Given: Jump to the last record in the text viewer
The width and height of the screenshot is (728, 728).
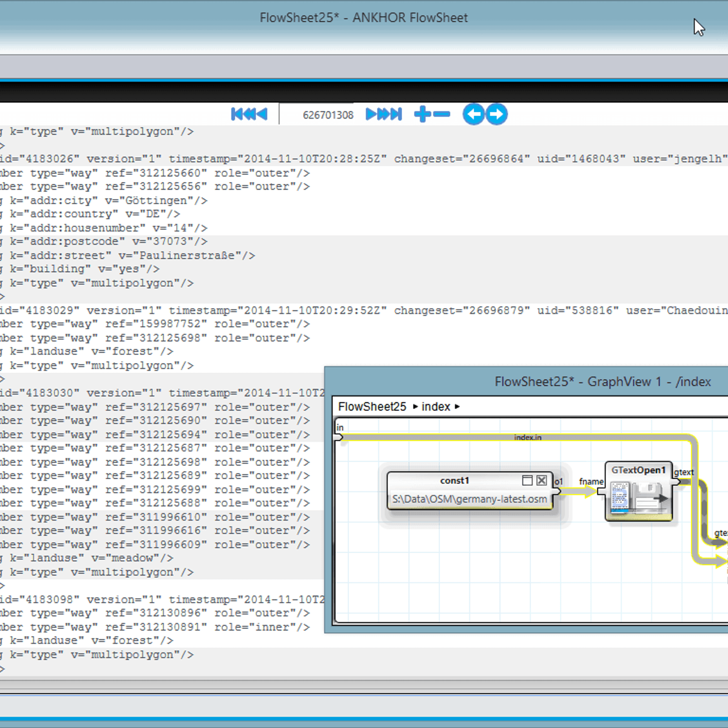Looking at the screenshot, I should click(x=397, y=114).
